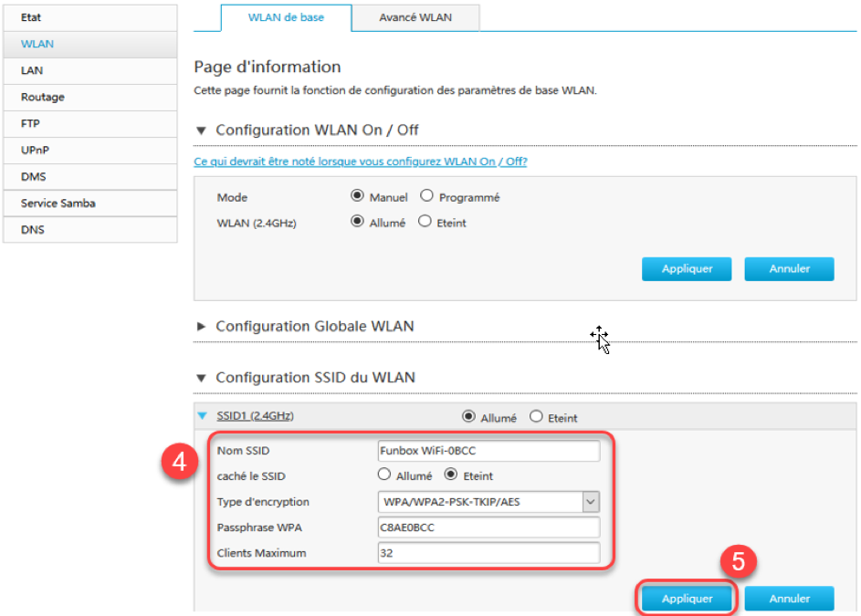Viewport: 861px width, 616px height.
Task: Select Programmé mode radio button
Action: point(426,196)
